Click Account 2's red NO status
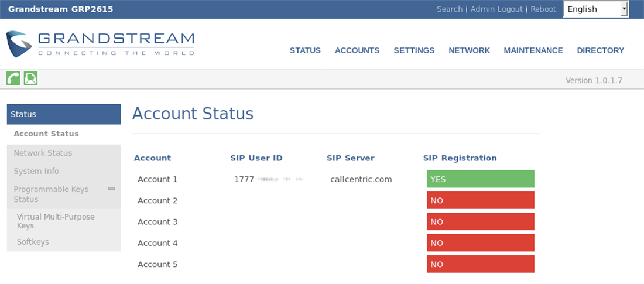The height and width of the screenshot is (284, 644). [x=481, y=200]
